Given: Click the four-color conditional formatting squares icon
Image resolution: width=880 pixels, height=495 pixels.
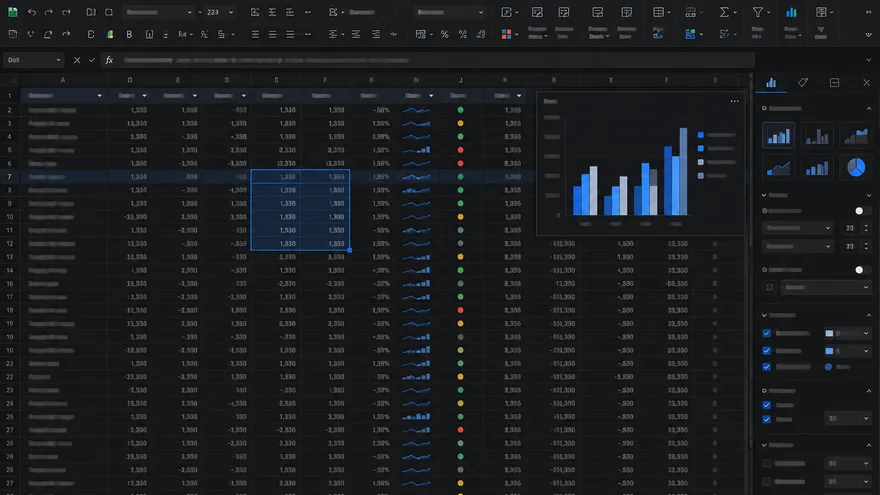Looking at the screenshot, I should click(506, 34).
